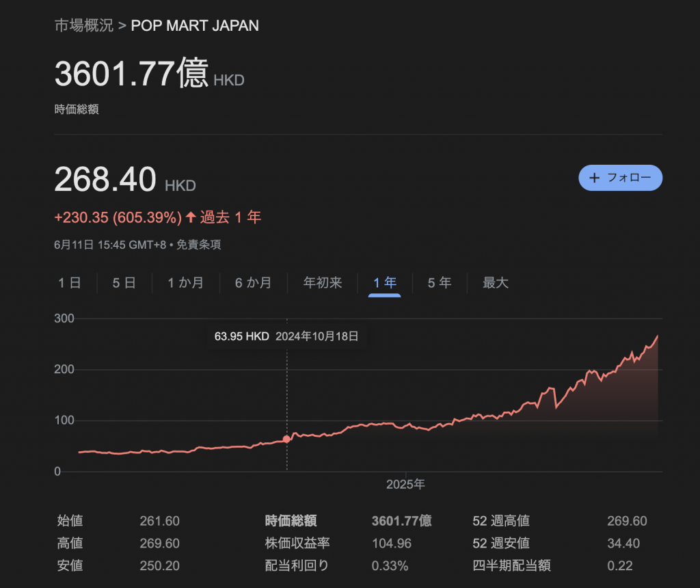
Task: Select the 1 日 time range tab
Action: click(x=70, y=282)
